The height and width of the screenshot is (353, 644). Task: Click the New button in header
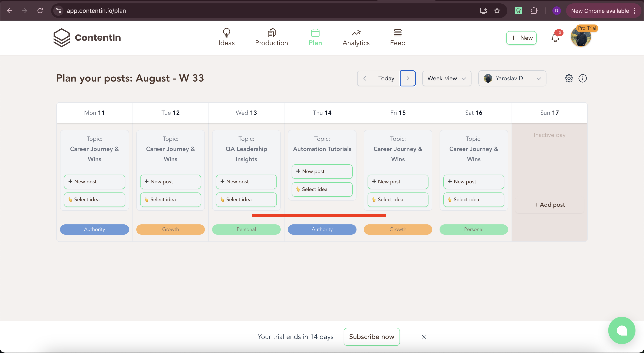tap(521, 38)
